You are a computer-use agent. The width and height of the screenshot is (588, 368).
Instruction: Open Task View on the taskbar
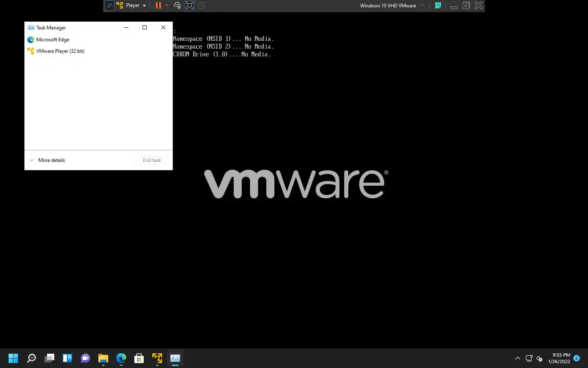tap(49, 359)
